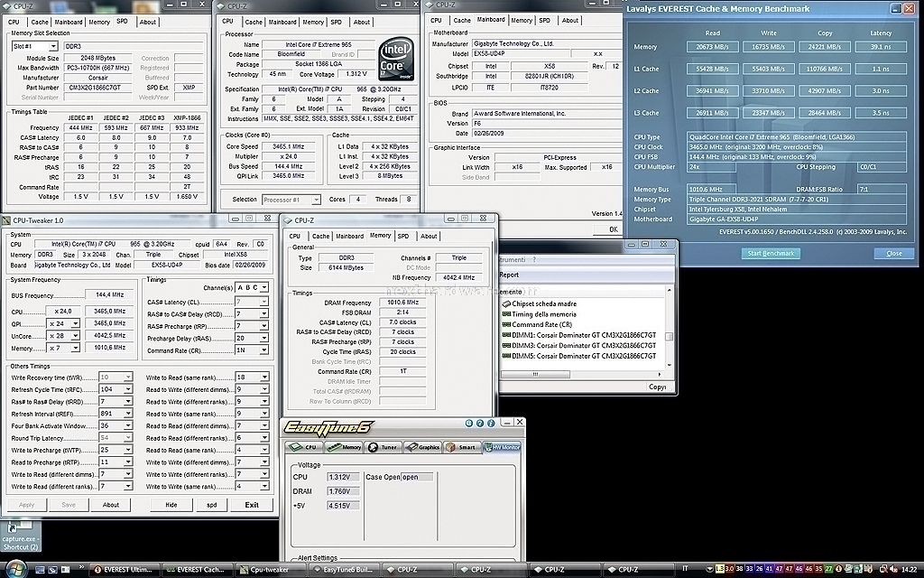Click the horizontal scrollbar thumb in EVEREST report list

click(535, 375)
